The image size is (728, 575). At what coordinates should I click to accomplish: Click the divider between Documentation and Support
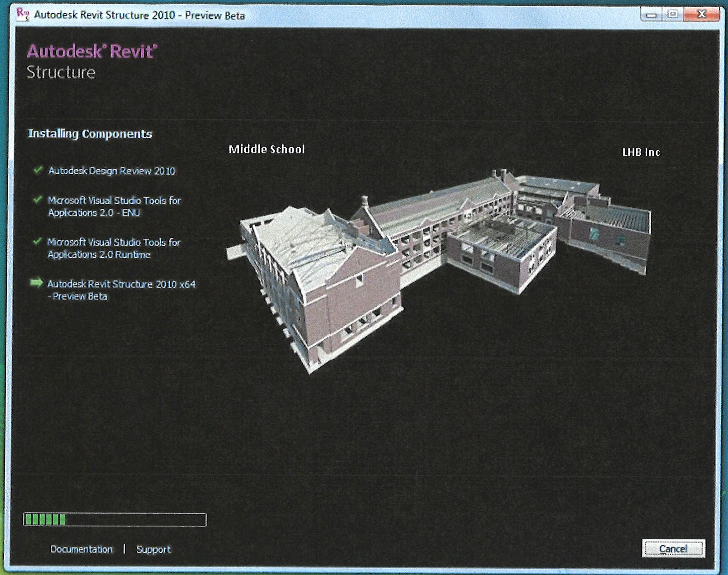pyautogui.click(x=124, y=549)
